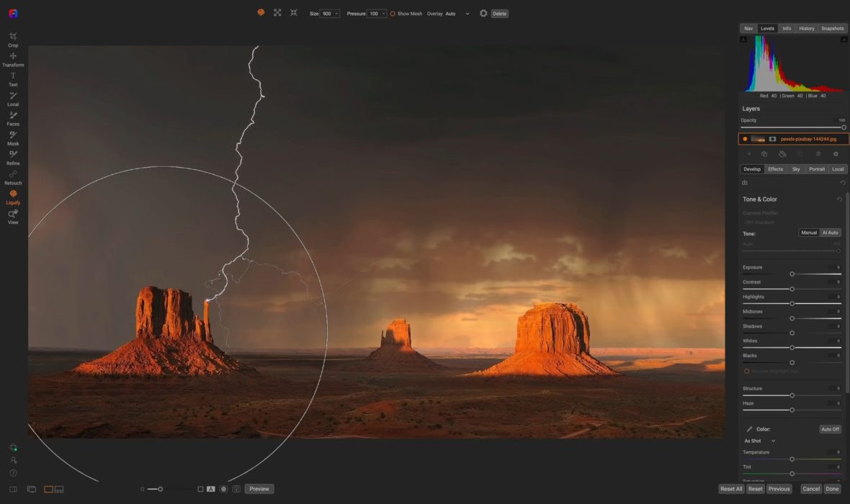Select the Retouch tool
Screen dimensions: 850x504
click(x=13, y=177)
